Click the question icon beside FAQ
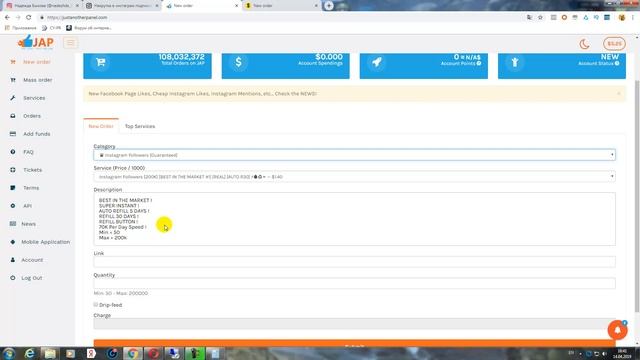Viewport: 640px width, 360px height. point(13,152)
